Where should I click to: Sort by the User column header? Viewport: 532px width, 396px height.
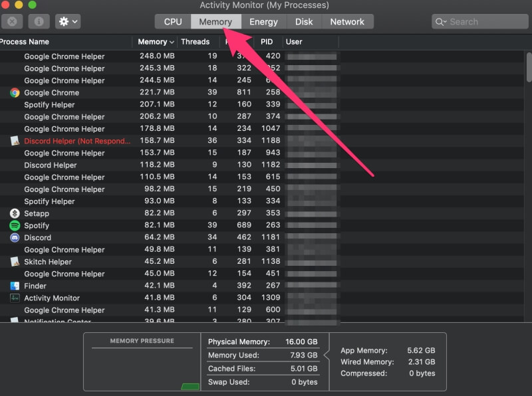tap(294, 42)
